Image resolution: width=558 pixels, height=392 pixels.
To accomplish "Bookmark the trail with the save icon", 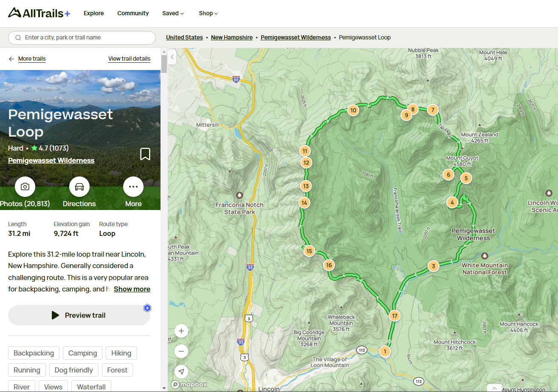I will pos(145,154).
